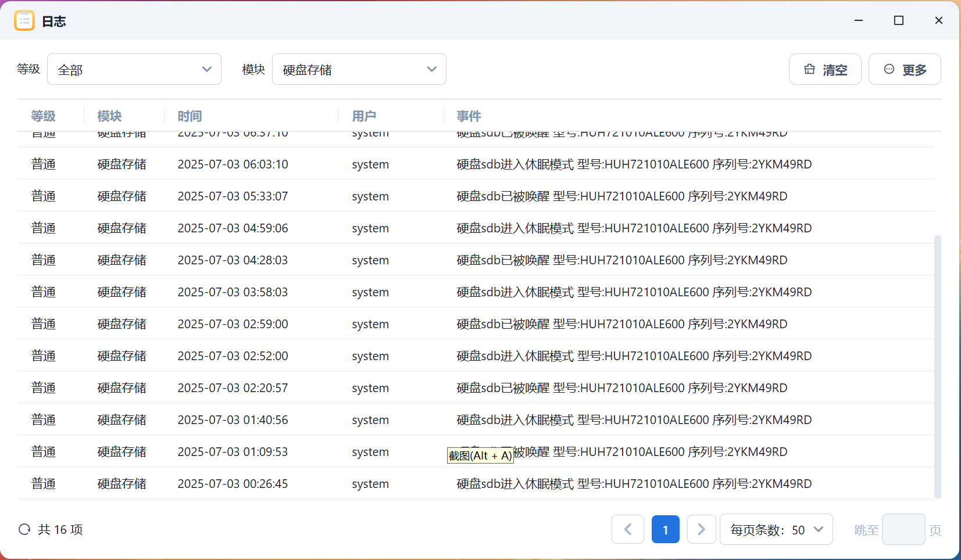Click event text of the 06:03:10 row

[634, 164]
